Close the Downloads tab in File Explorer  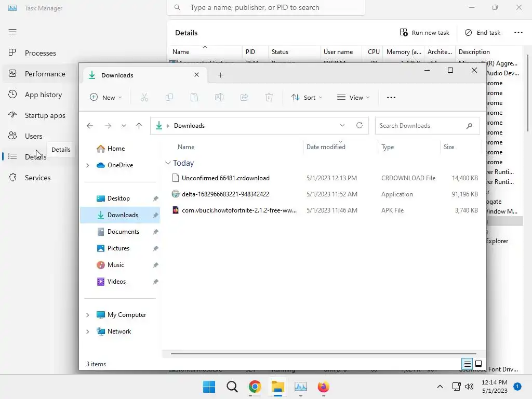point(196,75)
